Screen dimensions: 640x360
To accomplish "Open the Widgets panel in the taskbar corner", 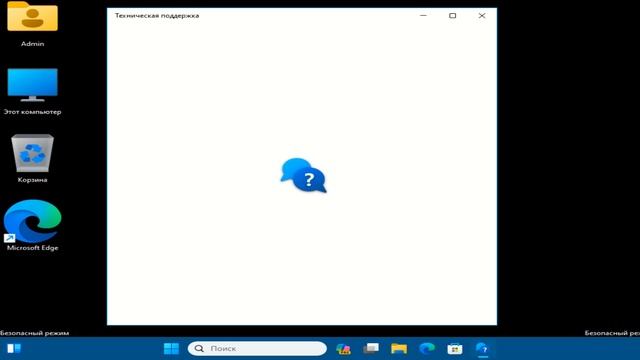I will pos(14,349).
